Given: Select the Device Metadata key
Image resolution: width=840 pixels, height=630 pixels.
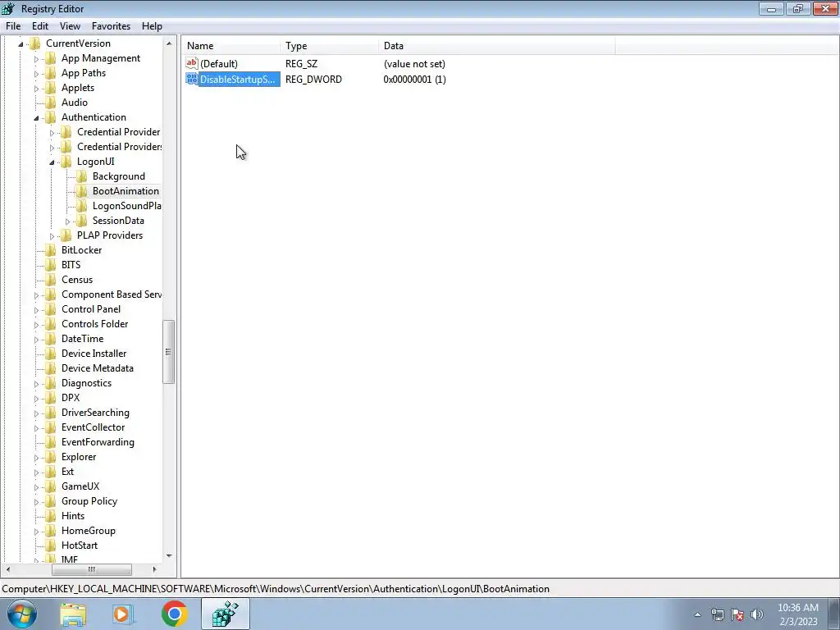Looking at the screenshot, I should tap(98, 368).
